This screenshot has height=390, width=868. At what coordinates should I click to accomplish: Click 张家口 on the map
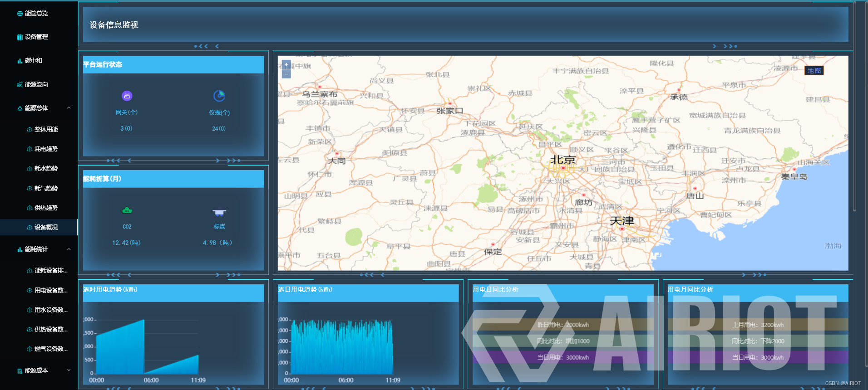pyautogui.click(x=450, y=111)
